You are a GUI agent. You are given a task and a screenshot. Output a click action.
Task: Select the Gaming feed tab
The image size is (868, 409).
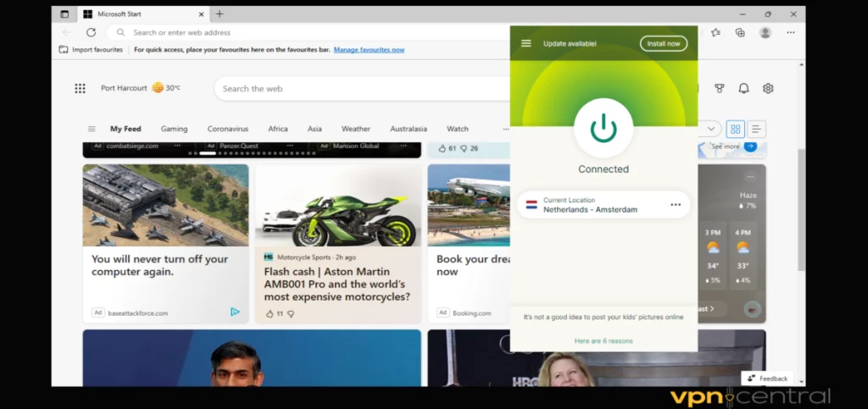tap(174, 129)
